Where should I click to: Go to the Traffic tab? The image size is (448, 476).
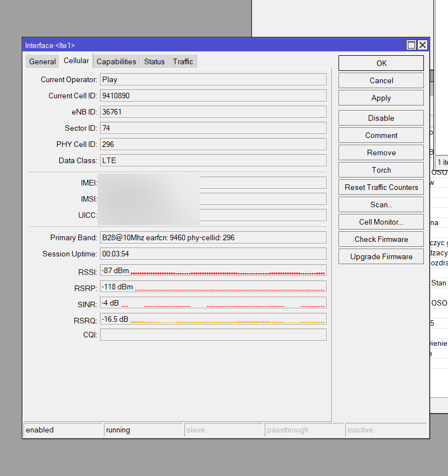[183, 61]
